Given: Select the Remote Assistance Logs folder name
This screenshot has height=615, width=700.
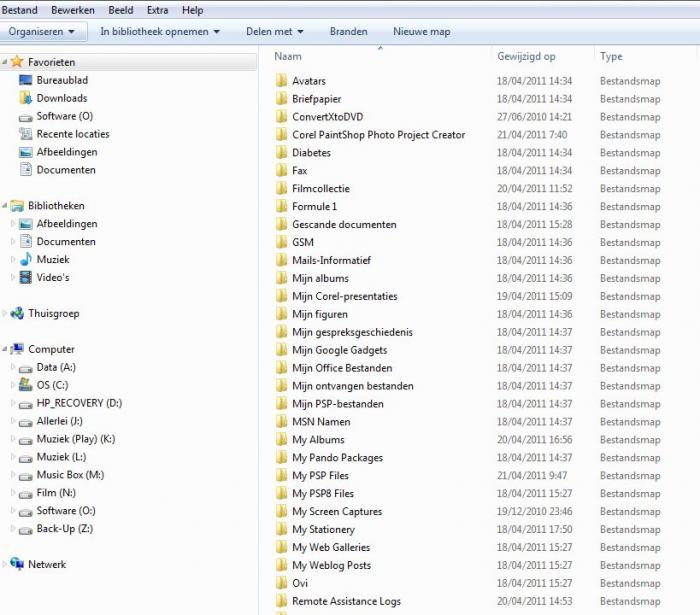Looking at the screenshot, I should pos(346,601).
